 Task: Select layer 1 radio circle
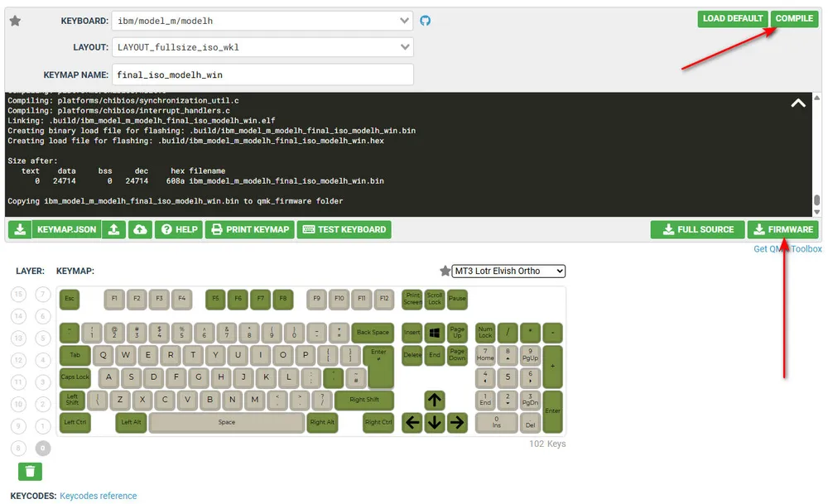click(43, 426)
